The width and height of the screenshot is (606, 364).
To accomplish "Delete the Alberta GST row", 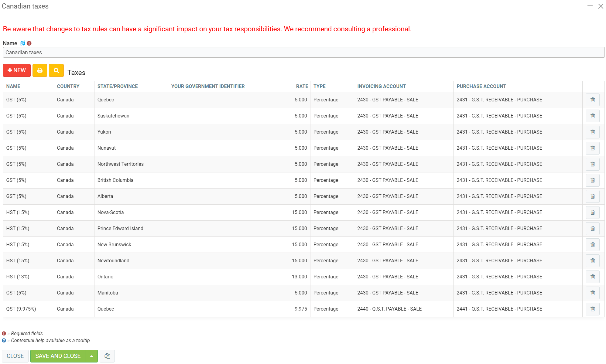I will pos(592,196).
